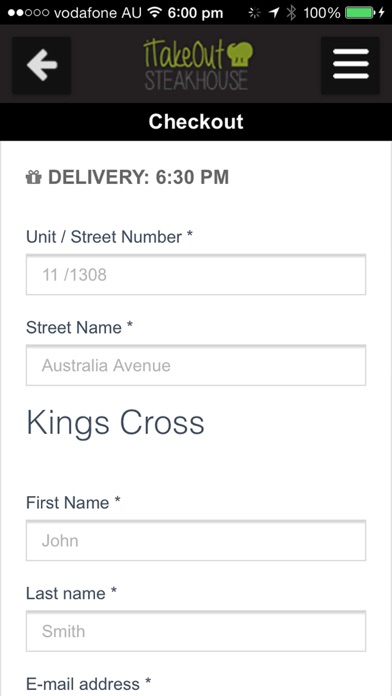Tap the battery indicator icon
Viewport: 392px width, 696px height.
[x=359, y=13]
